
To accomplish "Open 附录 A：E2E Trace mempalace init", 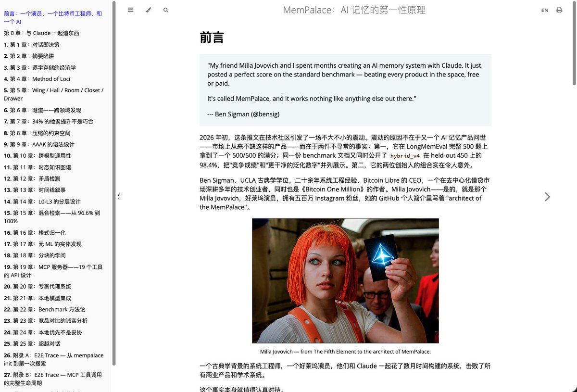I will coord(53,359).
